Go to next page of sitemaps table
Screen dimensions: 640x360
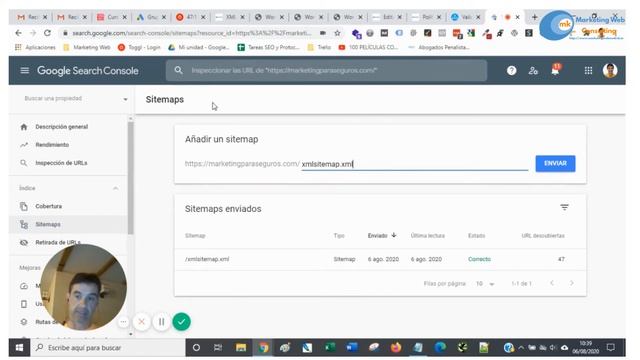click(571, 283)
